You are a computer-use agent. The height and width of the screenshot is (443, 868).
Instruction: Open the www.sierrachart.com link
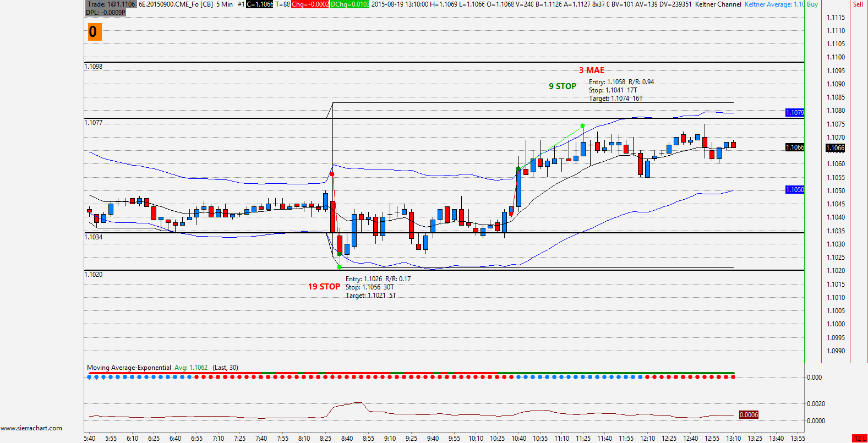click(x=31, y=428)
